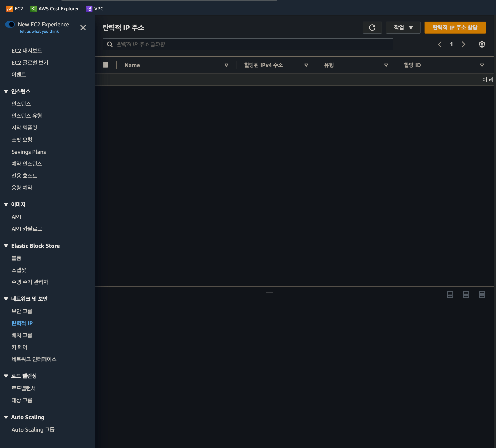Focus the 탄력적 IP 주소 필터링 search field

point(248,44)
